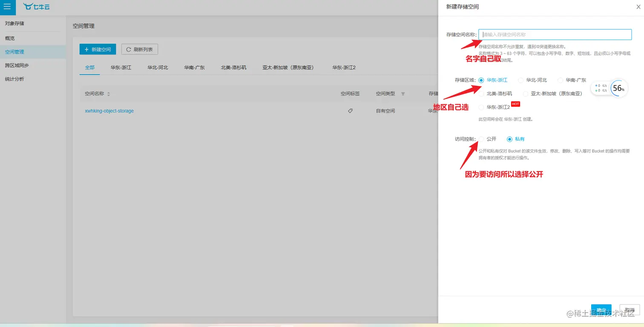Open the hamburger menu icon
The width and height of the screenshot is (644, 327).
(x=7, y=6)
